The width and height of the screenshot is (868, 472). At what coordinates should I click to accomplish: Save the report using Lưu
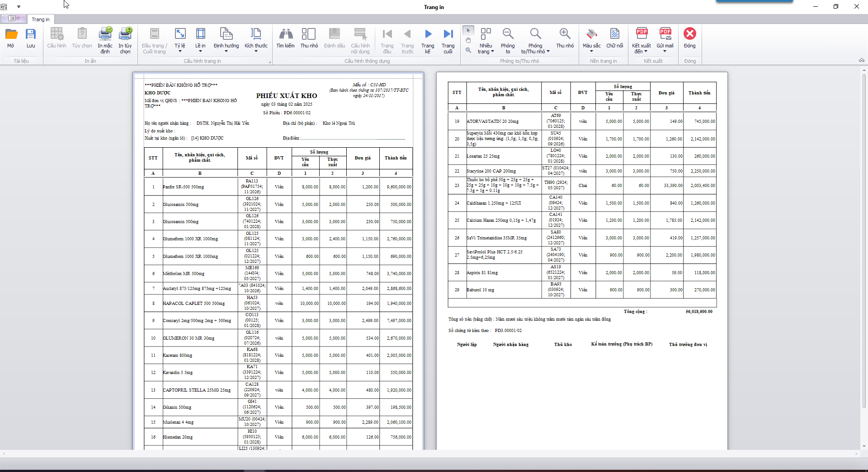tap(31, 38)
